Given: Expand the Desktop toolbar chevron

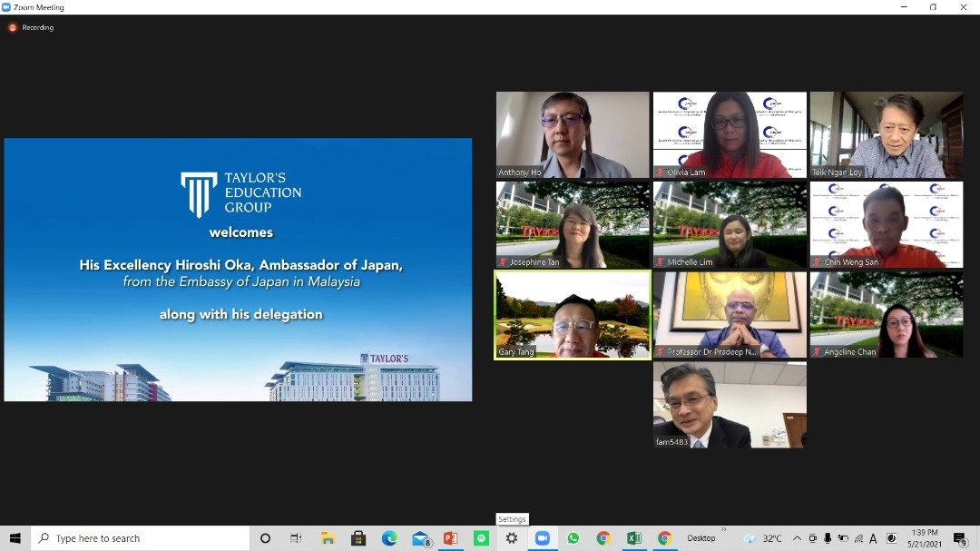Looking at the screenshot, I should [x=723, y=530].
